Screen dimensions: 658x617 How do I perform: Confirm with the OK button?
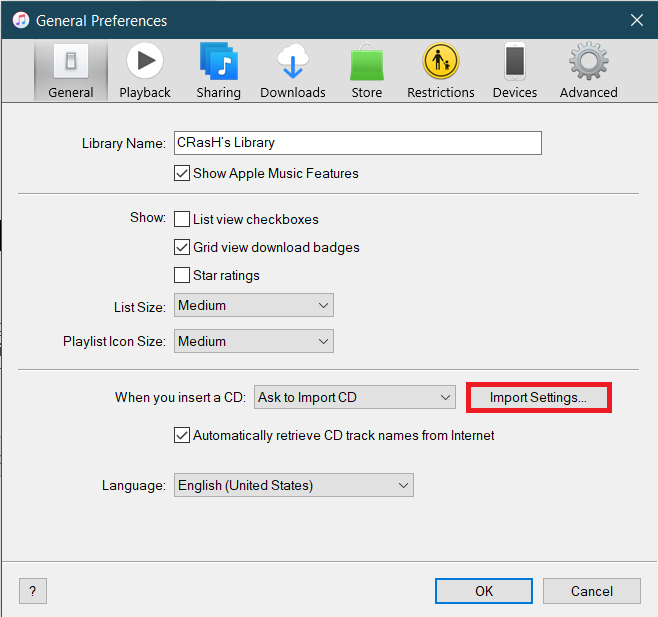[x=484, y=591]
